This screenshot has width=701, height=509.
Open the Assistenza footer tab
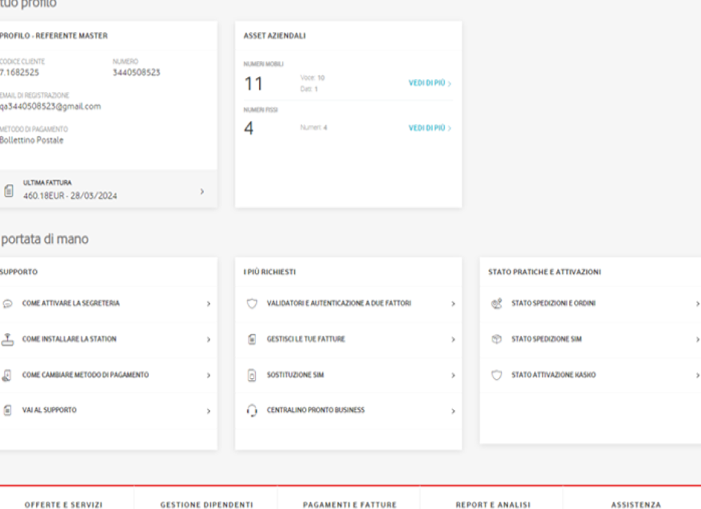coord(636,505)
